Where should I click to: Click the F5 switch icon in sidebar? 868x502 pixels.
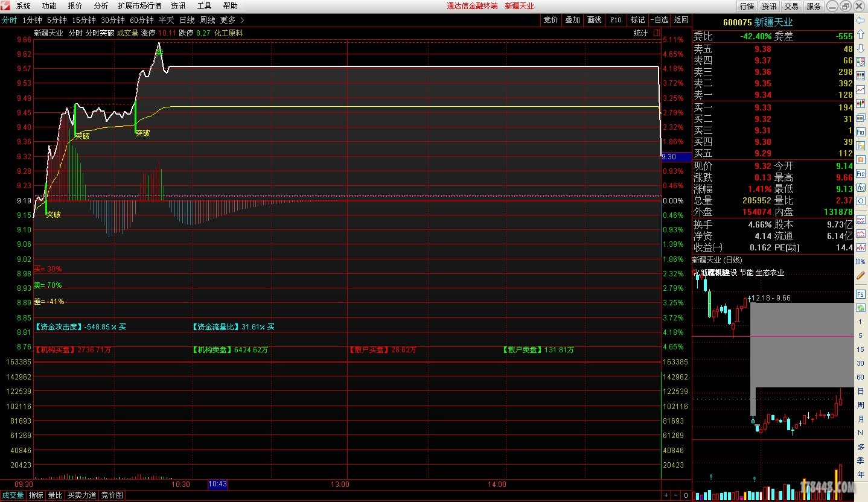(860, 294)
